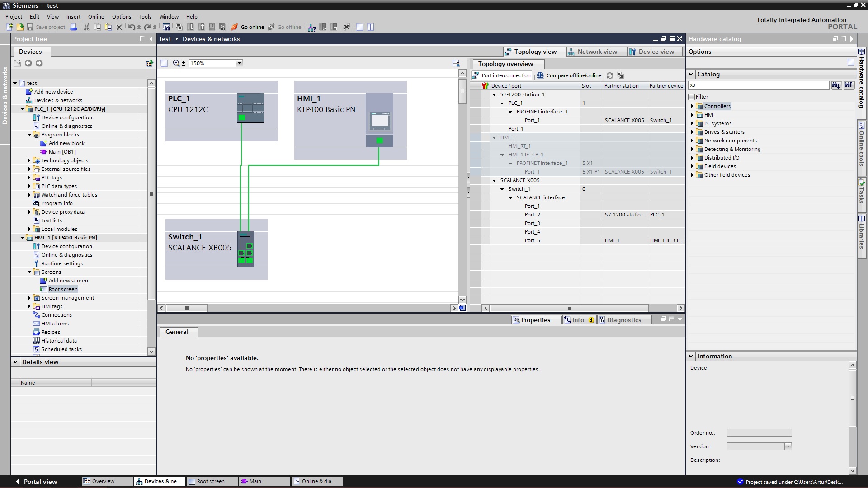Click the update topology refresh icon
Screen dimensions: 868x488
[610, 75]
